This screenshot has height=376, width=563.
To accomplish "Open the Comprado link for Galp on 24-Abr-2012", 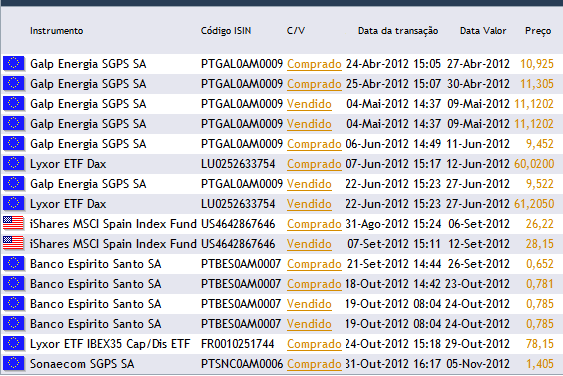I will [x=314, y=64].
